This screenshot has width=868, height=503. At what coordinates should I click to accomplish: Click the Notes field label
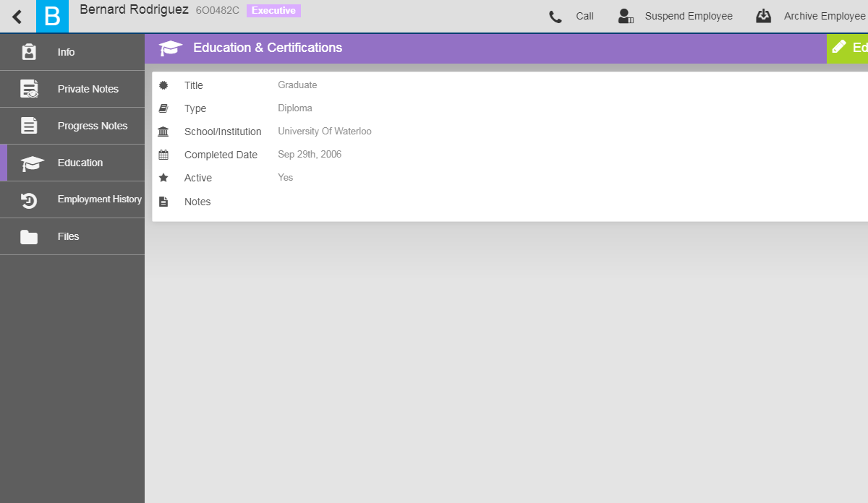[197, 202]
